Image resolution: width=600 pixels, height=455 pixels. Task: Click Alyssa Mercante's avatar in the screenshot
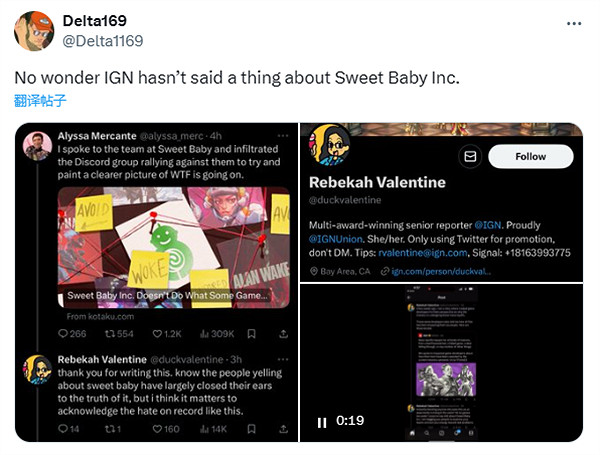pos(38,147)
